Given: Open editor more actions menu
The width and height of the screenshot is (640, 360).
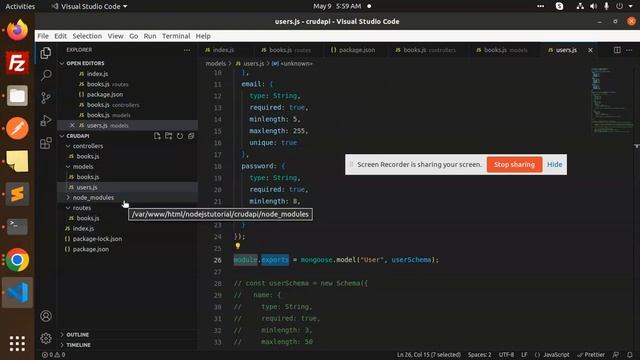Looking at the screenshot, I should tap(629, 50).
